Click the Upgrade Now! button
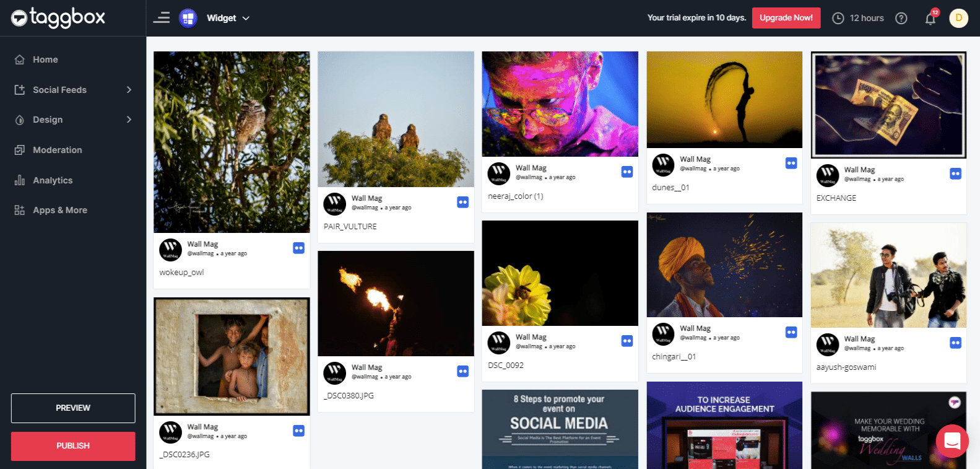 coord(786,18)
